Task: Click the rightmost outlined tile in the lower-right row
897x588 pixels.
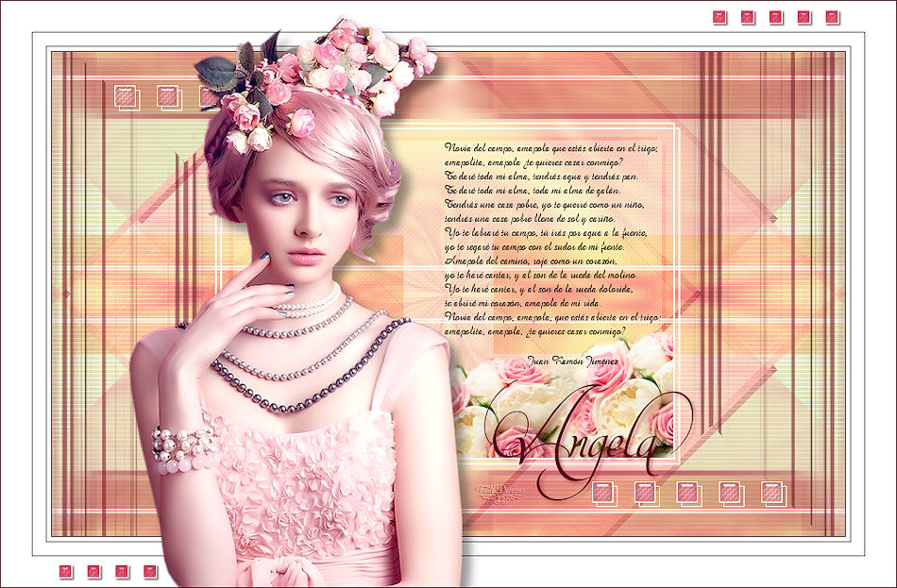Action: 773,493
